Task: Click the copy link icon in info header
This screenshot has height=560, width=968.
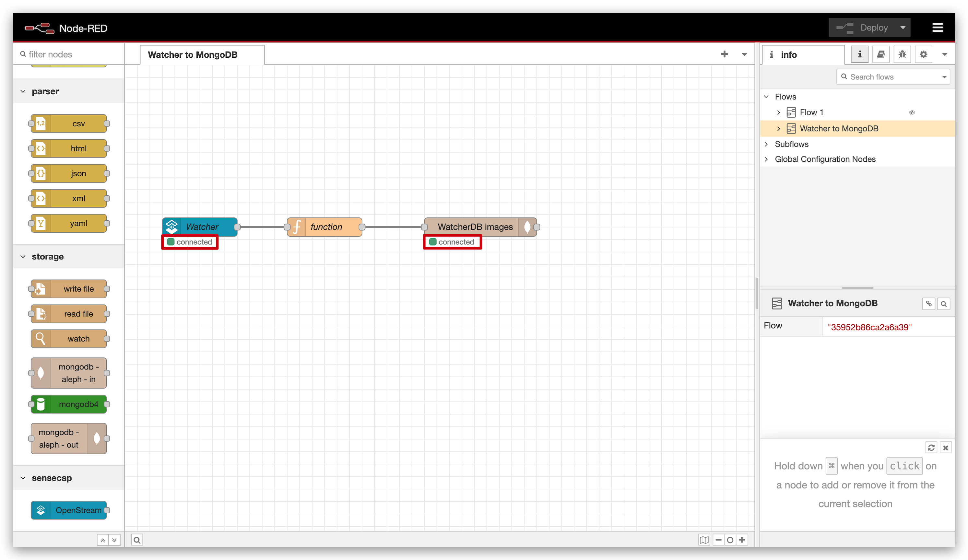Action: click(928, 304)
